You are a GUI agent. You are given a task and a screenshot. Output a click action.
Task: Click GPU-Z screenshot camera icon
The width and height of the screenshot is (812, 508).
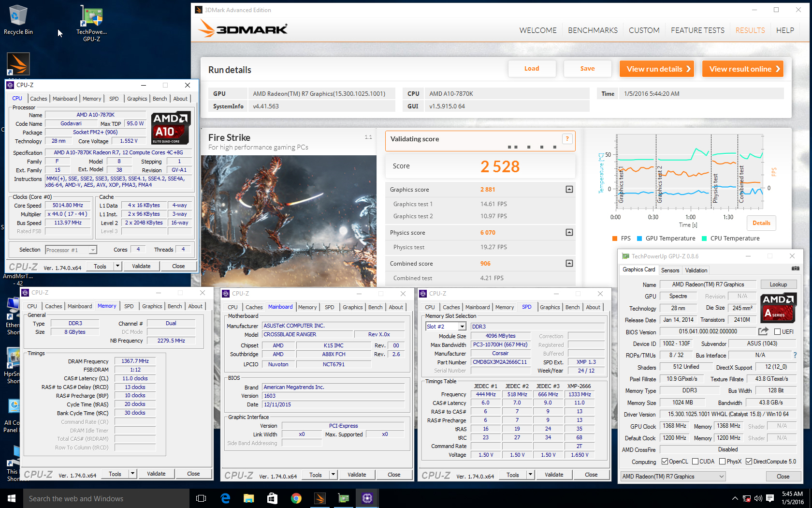point(796,269)
